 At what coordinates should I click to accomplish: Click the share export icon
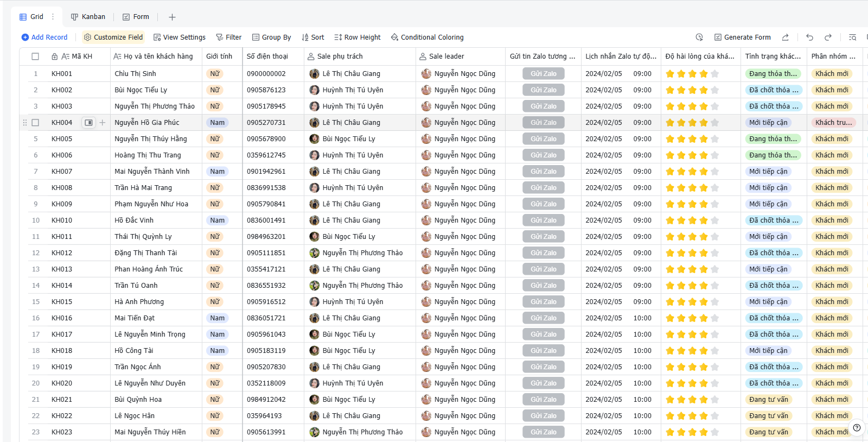(785, 37)
